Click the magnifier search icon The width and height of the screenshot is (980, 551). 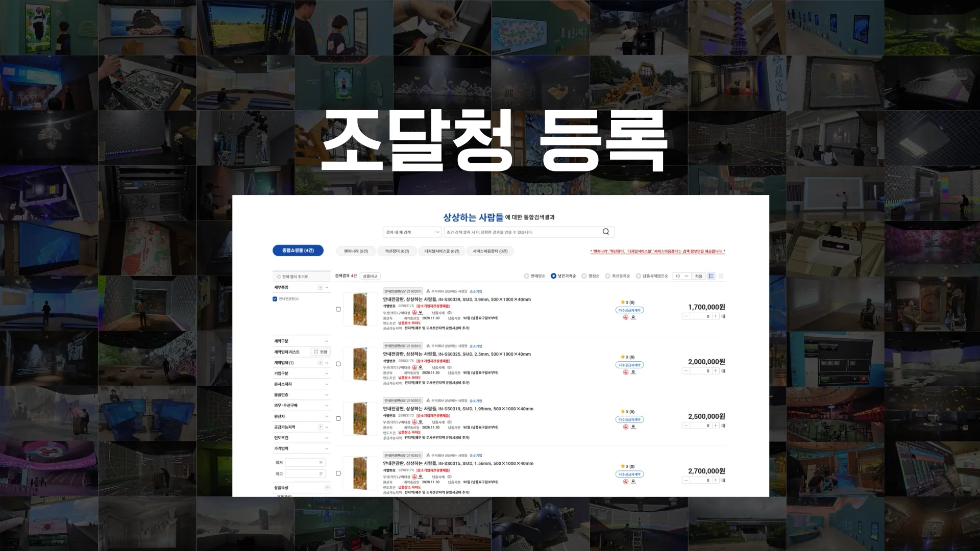pos(606,232)
